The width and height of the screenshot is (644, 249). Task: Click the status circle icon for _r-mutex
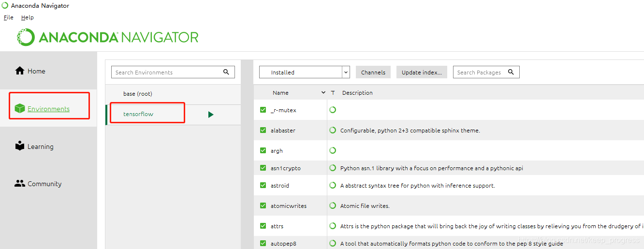click(333, 110)
